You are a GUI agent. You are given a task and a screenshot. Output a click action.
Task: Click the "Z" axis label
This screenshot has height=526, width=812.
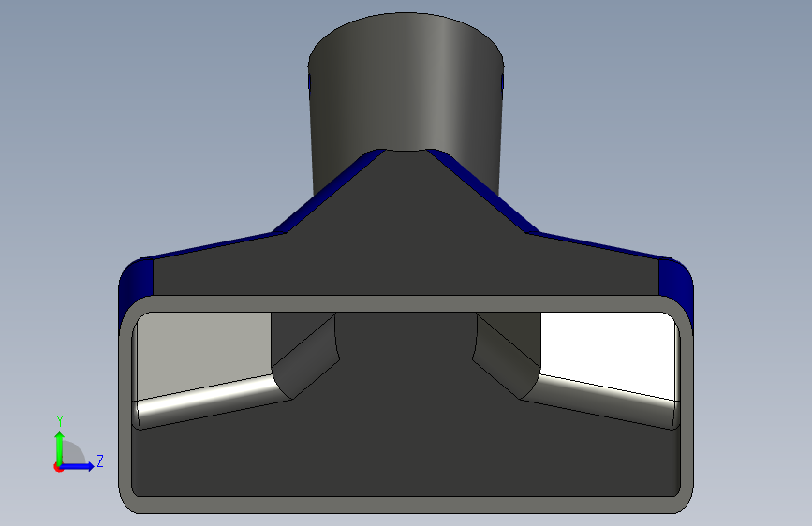click(x=100, y=460)
